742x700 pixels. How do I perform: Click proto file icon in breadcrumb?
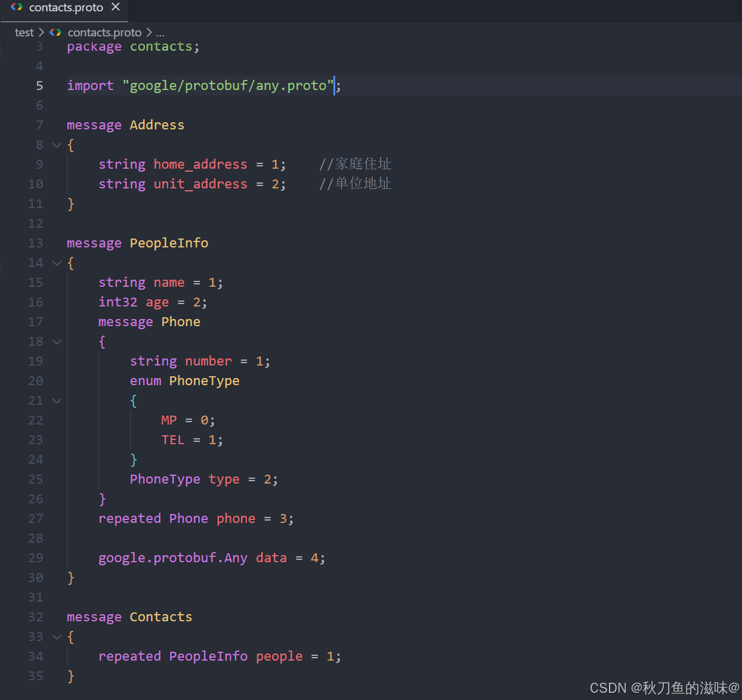(x=55, y=32)
